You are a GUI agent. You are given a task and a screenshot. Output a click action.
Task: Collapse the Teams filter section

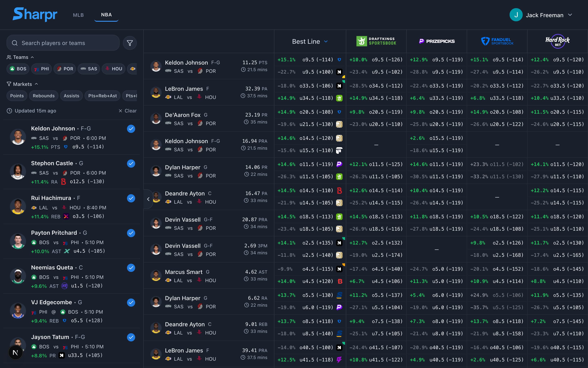point(20,57)
